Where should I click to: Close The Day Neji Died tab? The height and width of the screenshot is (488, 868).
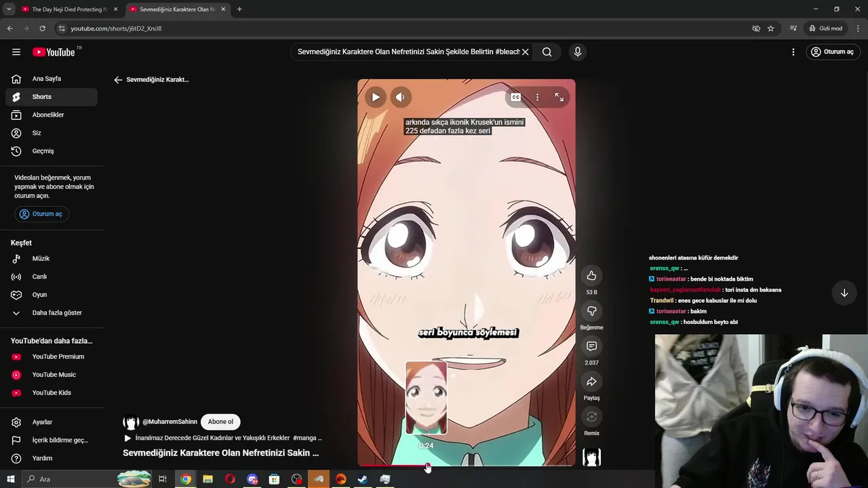pyautogui.click(x=116, y=9)
